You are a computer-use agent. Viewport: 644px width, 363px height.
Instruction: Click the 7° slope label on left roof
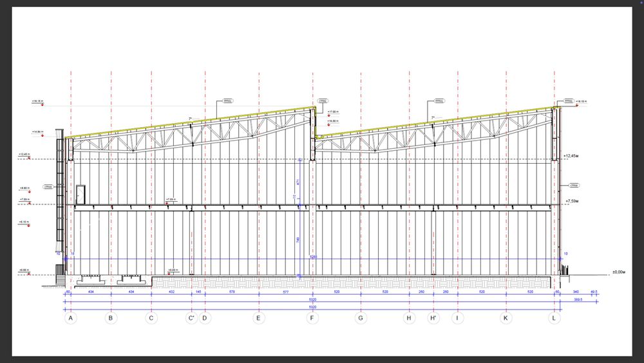point(190,119)
